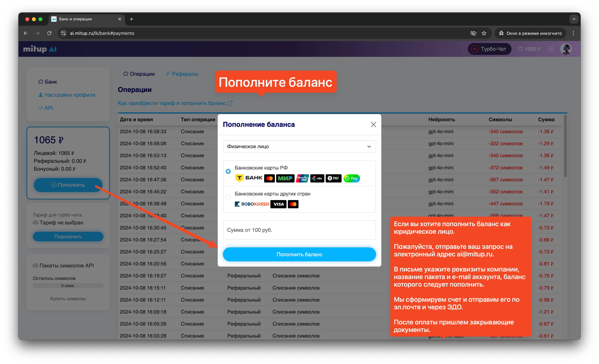Select Банковские карты РФ radio option
Viewport: 599px width, 364px height.
pyautogui.click(x=228, y=171)
